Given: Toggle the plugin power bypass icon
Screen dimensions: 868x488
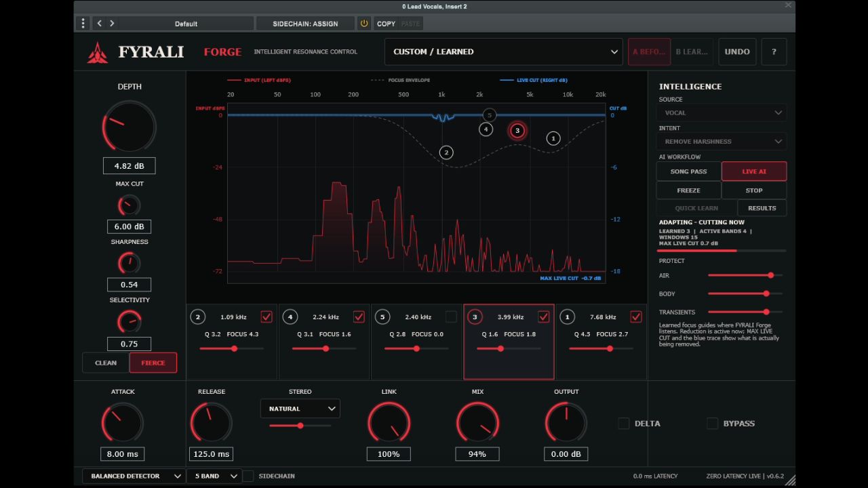Looking at the screenshot, I should click(x=364, y=24).
